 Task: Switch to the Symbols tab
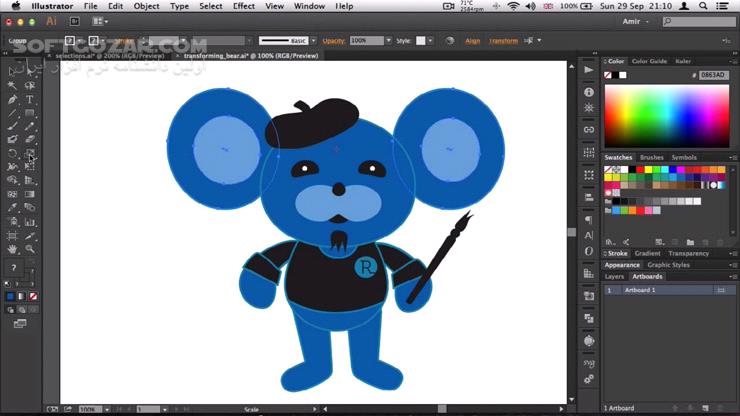pyautogui.click(x=684, y=158)
